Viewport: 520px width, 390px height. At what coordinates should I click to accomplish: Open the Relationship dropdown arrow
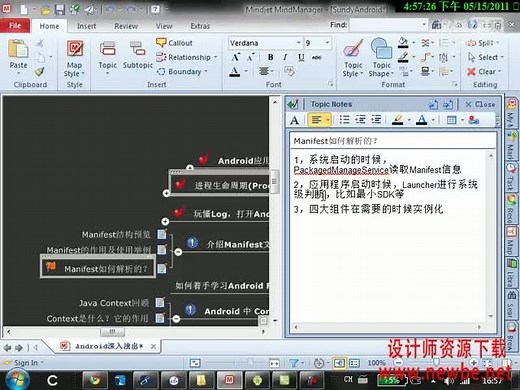pos(215,57)
